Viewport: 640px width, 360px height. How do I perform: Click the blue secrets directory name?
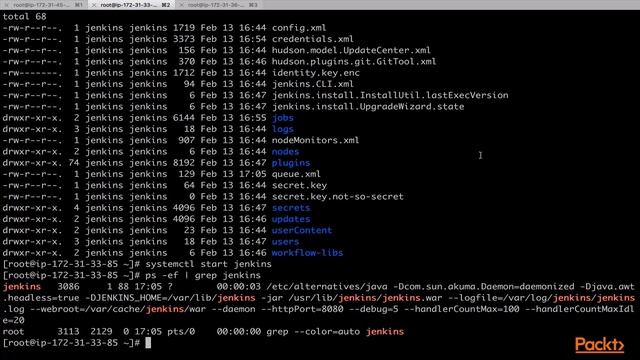tap(291, 207)
